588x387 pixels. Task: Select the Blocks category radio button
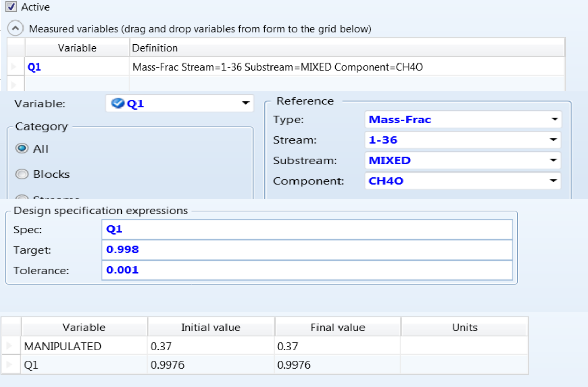point(22,175)
